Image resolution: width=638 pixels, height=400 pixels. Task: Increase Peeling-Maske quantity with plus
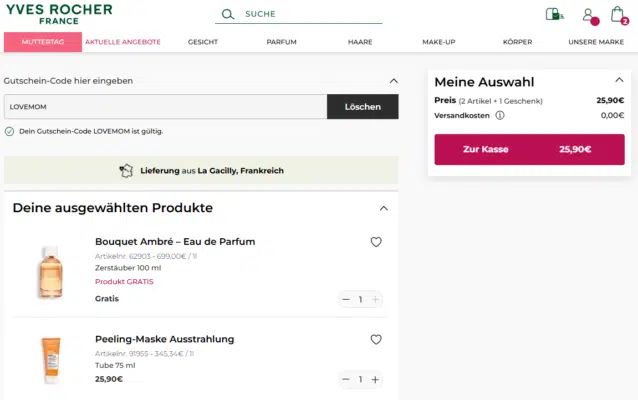point(375,379)
